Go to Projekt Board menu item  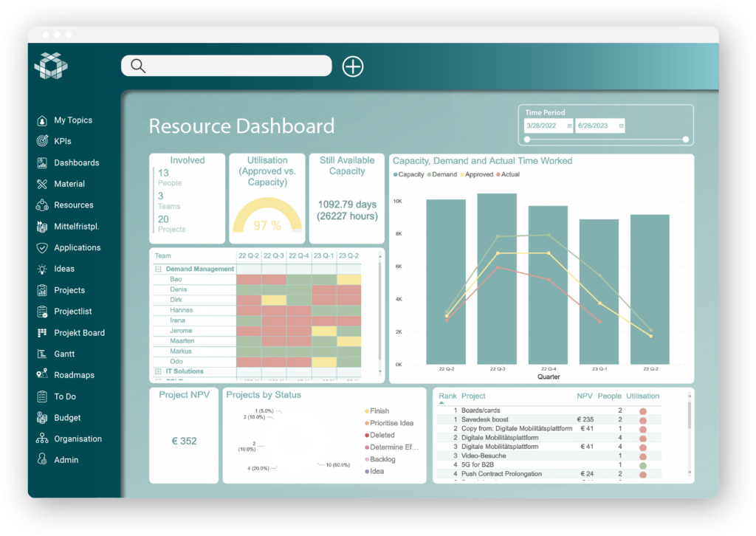[79, 333]
